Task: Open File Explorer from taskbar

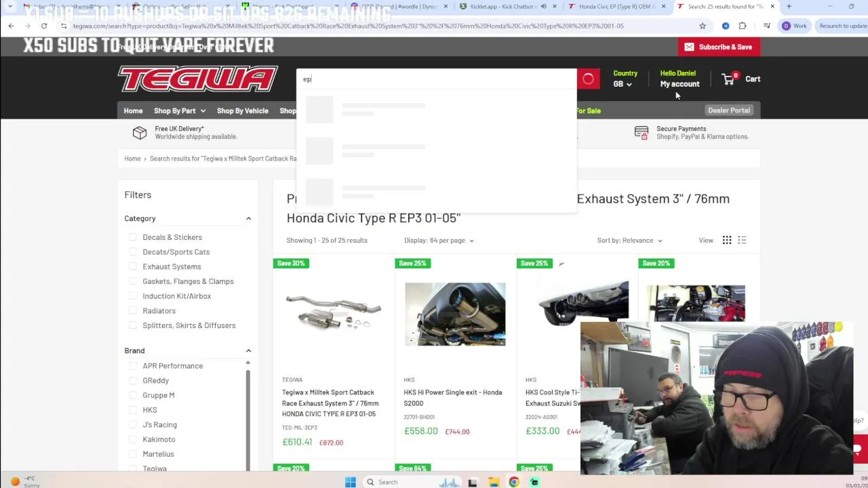Action: [494, 482]
